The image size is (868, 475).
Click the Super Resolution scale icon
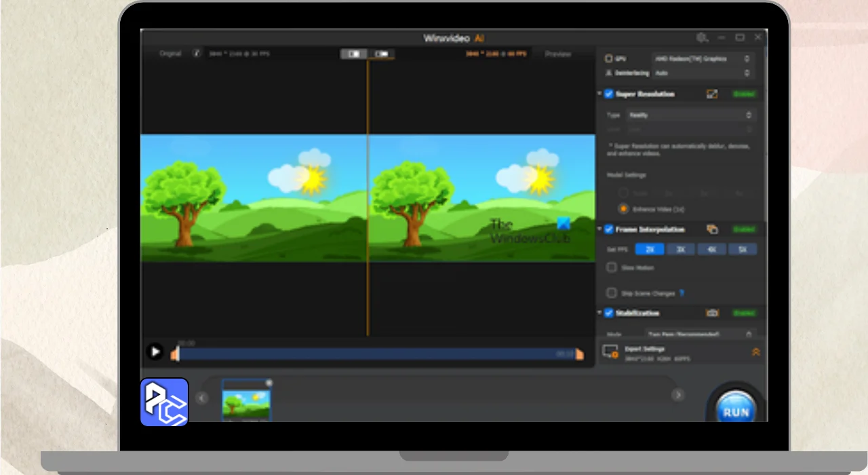[x=712, y=94]
